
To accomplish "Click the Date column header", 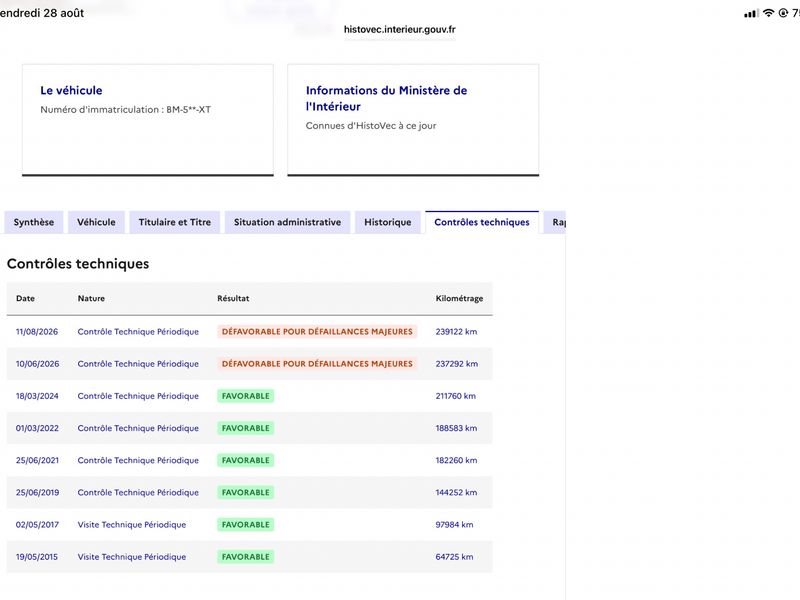I will (26, 298).
